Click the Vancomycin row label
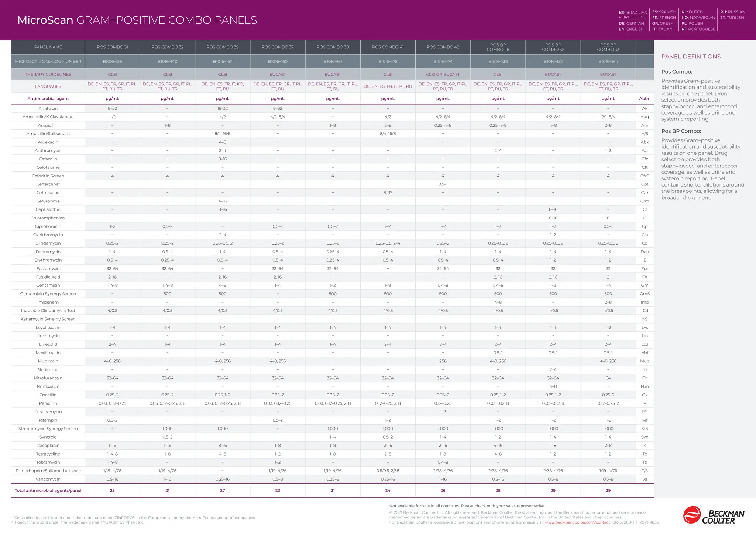 (48, 479)
